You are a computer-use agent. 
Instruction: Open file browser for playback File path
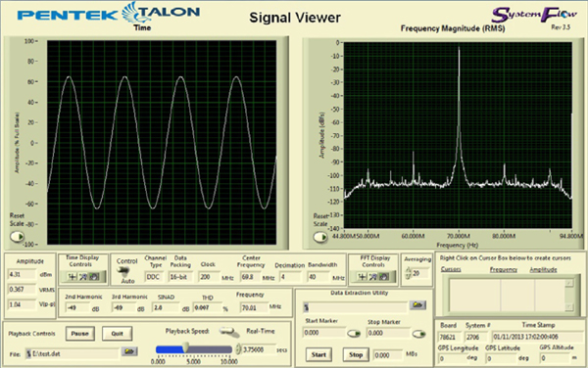tap(129, 351)
